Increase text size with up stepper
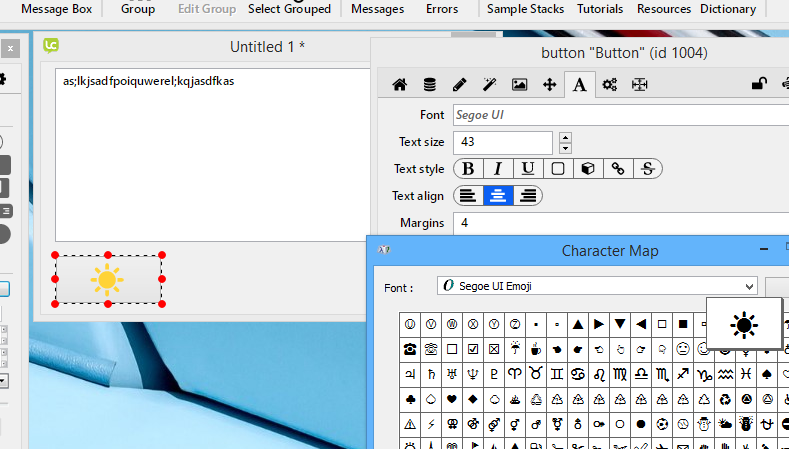 pos(565,137)
